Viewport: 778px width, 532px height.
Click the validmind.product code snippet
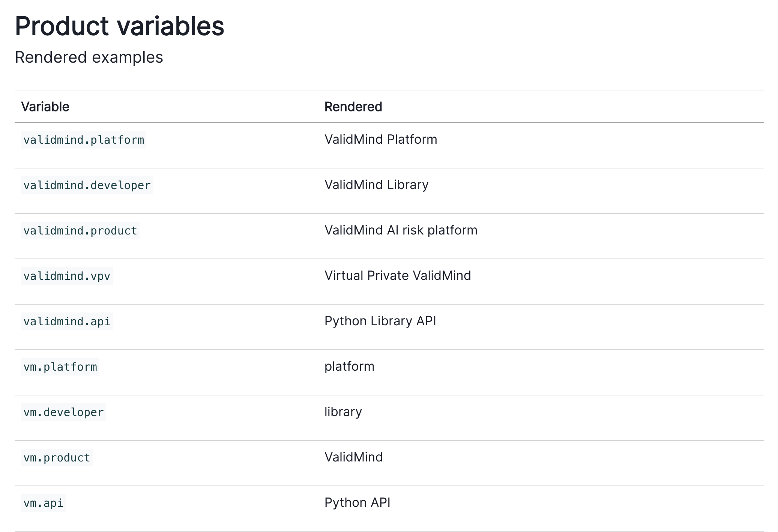tap(80, 231)
